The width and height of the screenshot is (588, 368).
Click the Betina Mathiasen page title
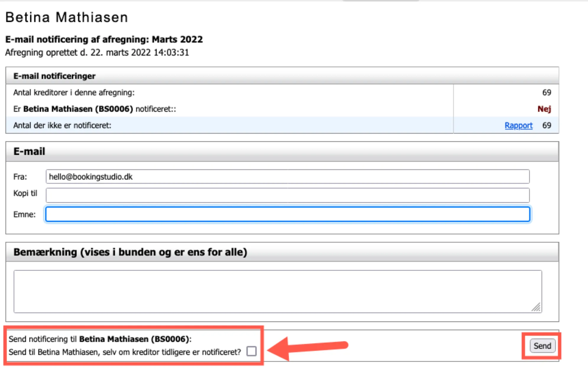[x=66, y=17]
